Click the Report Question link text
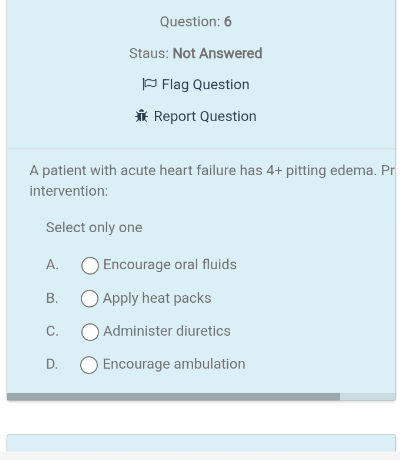The image size is (400, 460). tap(205, 116)
